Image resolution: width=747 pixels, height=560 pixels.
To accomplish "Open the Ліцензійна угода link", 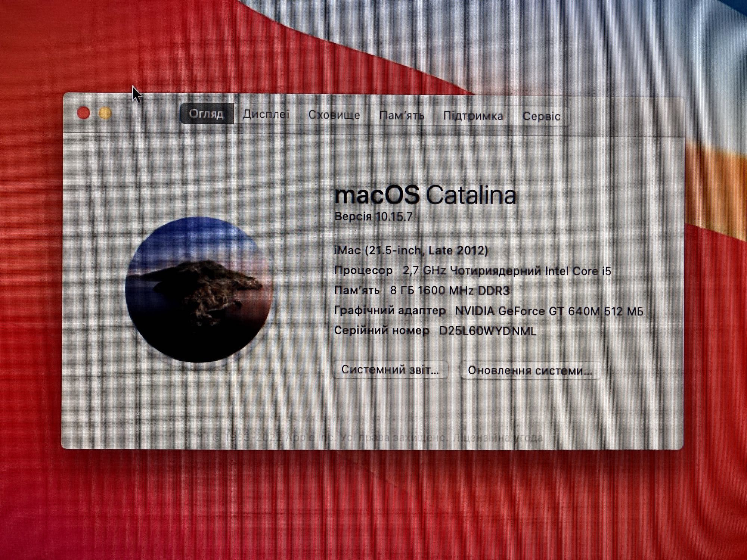I will tap(498, 438).
